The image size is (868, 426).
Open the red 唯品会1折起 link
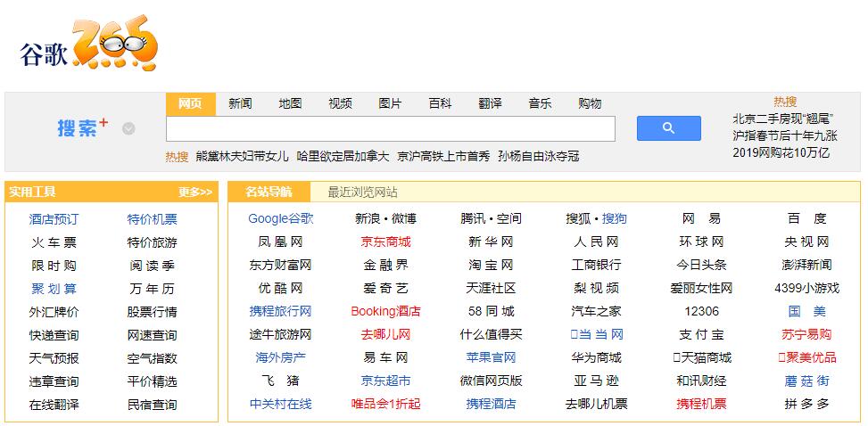386,405
